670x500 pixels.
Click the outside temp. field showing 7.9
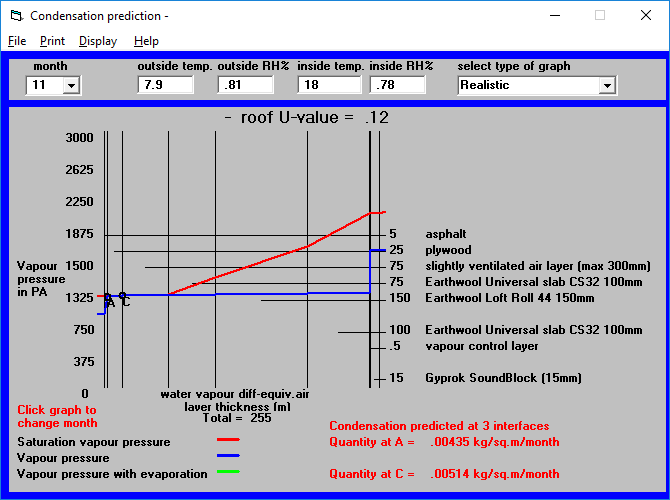coord(165,85)
